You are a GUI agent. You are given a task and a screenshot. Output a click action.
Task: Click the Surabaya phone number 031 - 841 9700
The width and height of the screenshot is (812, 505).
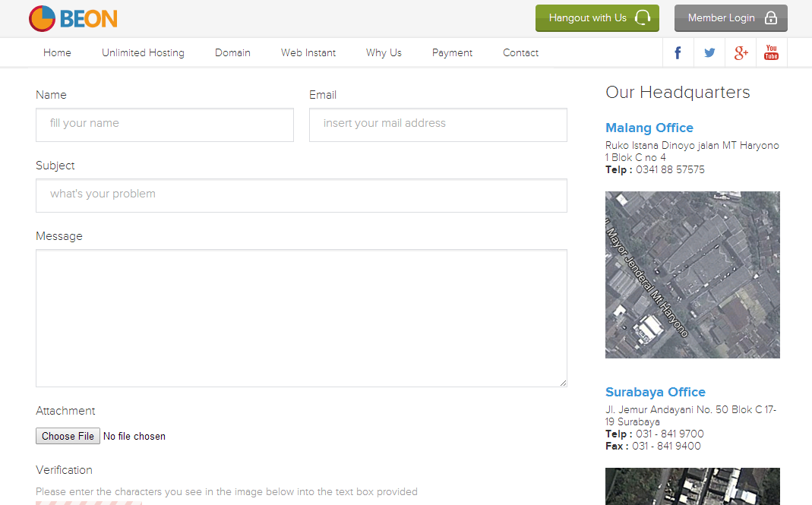pos(670,434)
